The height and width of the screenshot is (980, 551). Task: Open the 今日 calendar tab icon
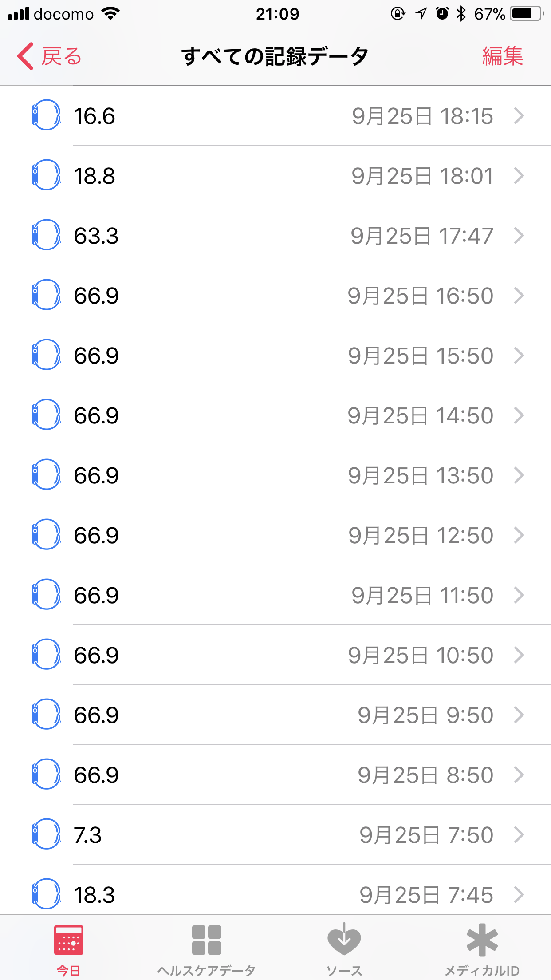point(69,940)
